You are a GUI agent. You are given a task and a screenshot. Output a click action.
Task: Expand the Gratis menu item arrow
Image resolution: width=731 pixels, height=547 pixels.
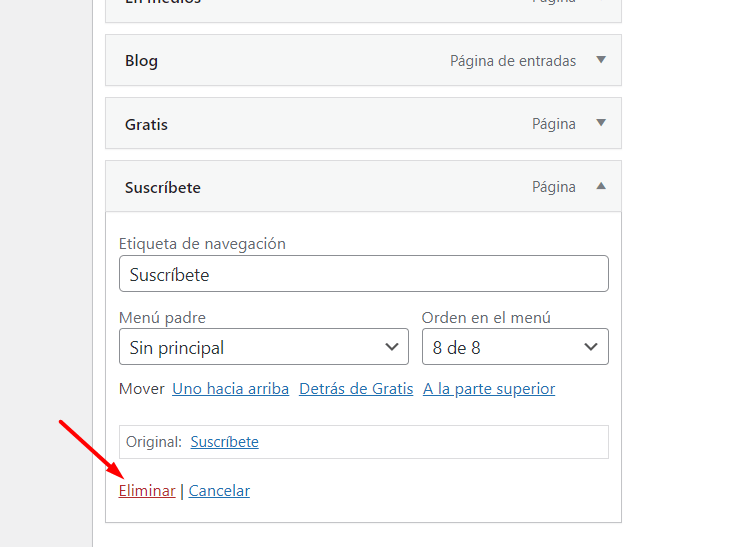pyautogui.click(x=601, y=123)
